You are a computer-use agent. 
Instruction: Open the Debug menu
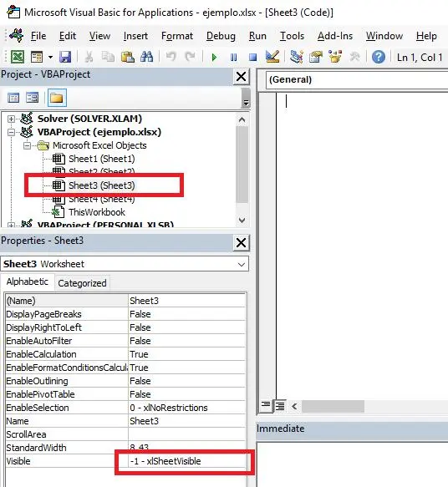point(221,36)
